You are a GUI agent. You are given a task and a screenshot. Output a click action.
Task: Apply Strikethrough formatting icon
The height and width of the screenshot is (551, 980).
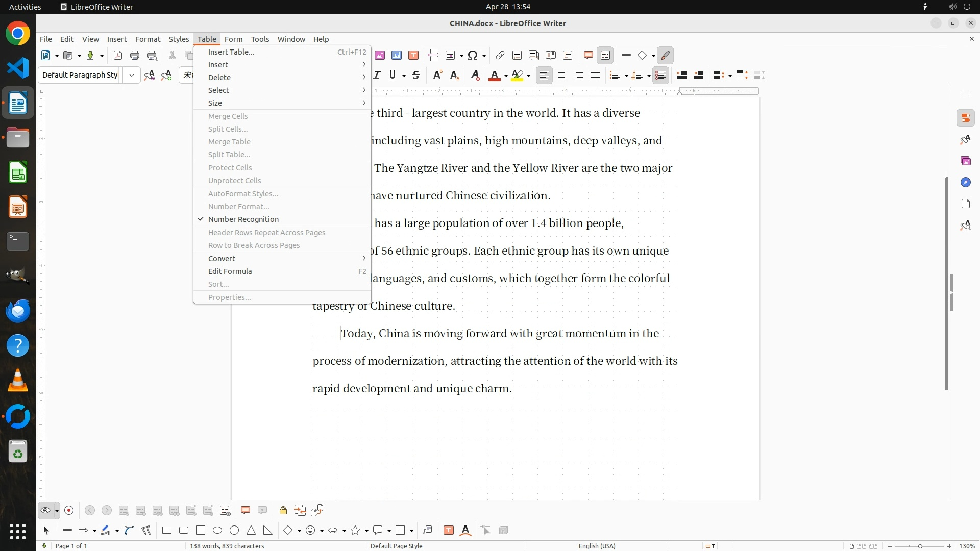[416, 76]
